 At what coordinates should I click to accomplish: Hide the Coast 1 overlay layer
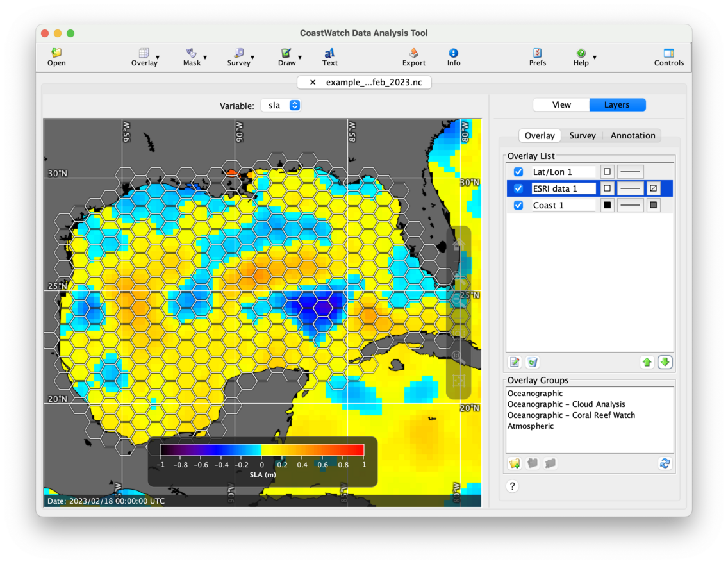518,205
